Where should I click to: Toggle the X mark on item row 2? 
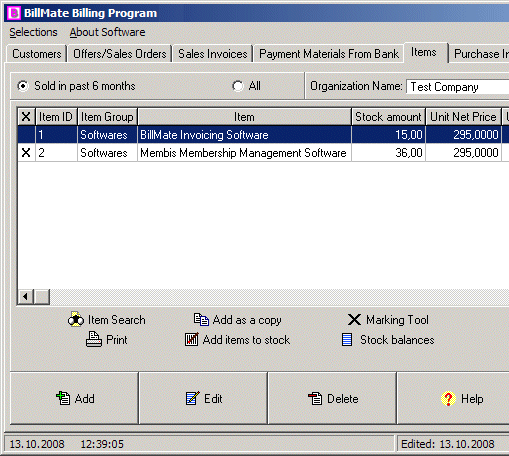click(x=26, y=153)
